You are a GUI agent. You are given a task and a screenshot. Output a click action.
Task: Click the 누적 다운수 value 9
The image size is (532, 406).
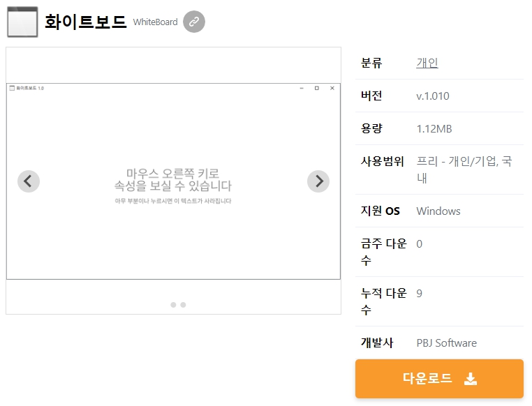pyautogui.click(x=420, y=294)
